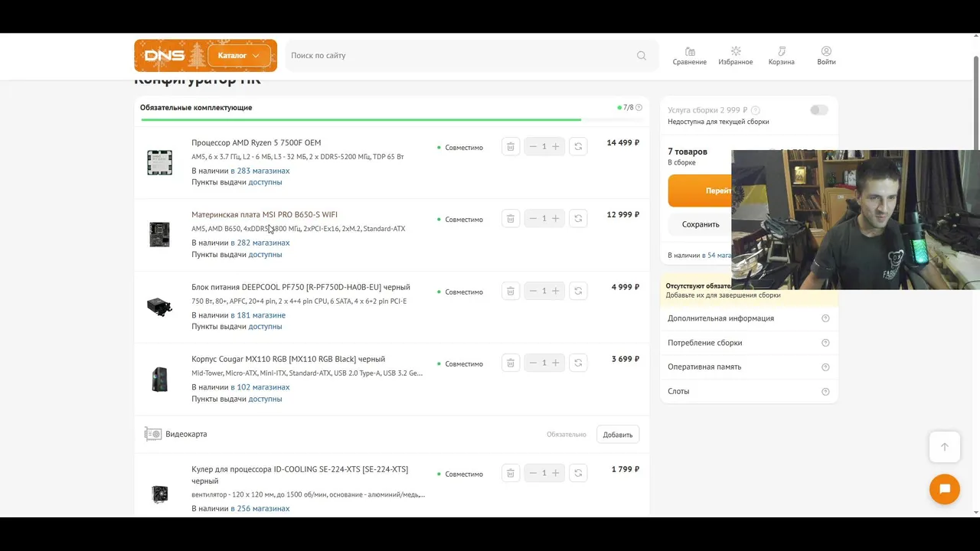Click the scroll-to-top arrow button
The height and width of the screenshot is (551, 980).
click(x=945, y=447)
